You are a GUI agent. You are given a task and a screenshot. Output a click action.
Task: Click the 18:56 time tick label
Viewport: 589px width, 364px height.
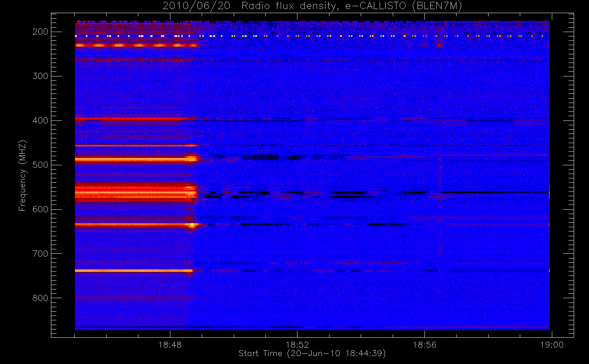(x=424, y=345)
